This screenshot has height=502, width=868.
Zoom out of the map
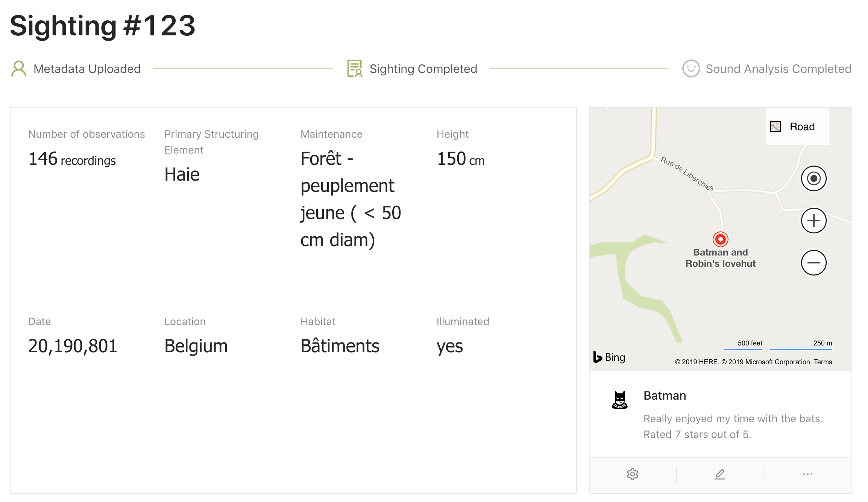point(813,263)
